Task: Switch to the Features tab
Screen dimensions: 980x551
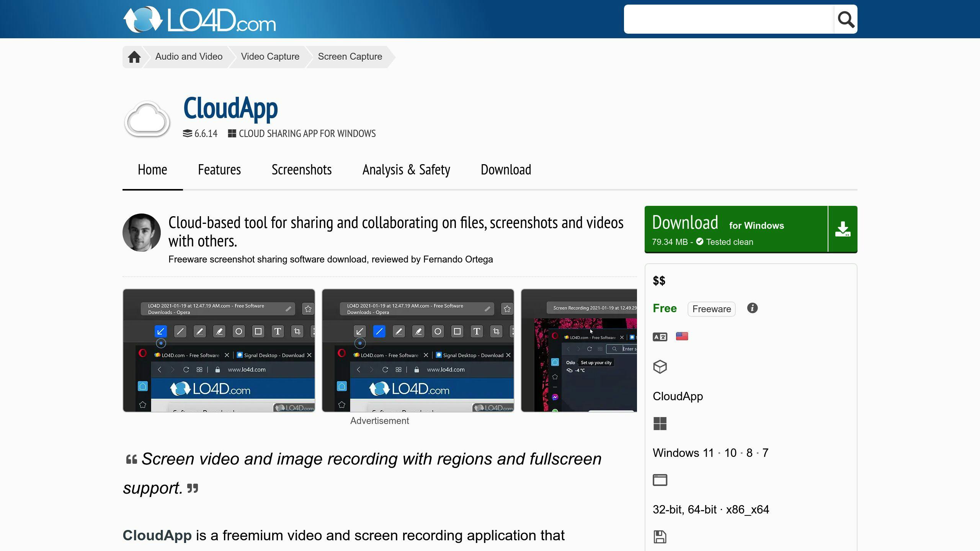Action: point(219,170)
